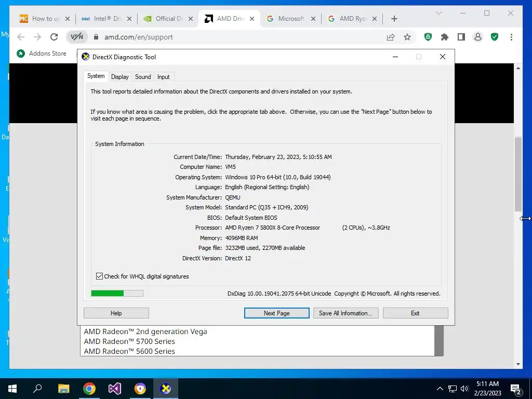Open Visual Studio from taskbar
Screen dimensions: 532x399
point(115,389)
